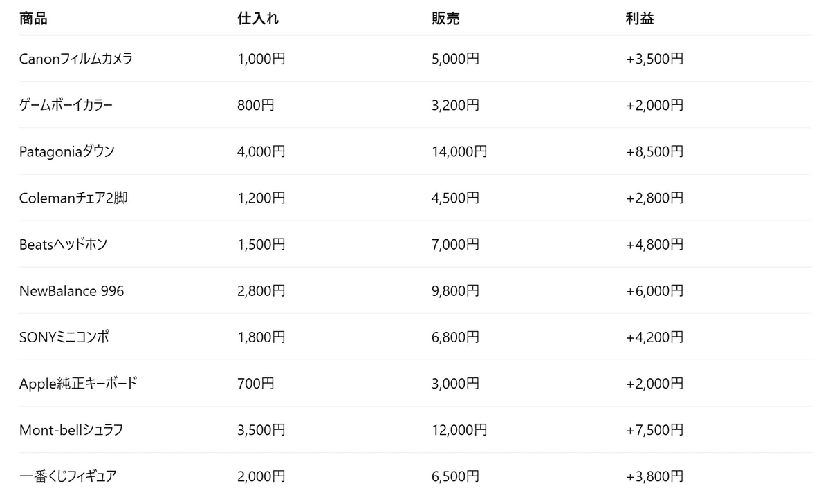Select the Canonフィルムカメラ product cell
830x504 pixels.
[x=76, y=59]
